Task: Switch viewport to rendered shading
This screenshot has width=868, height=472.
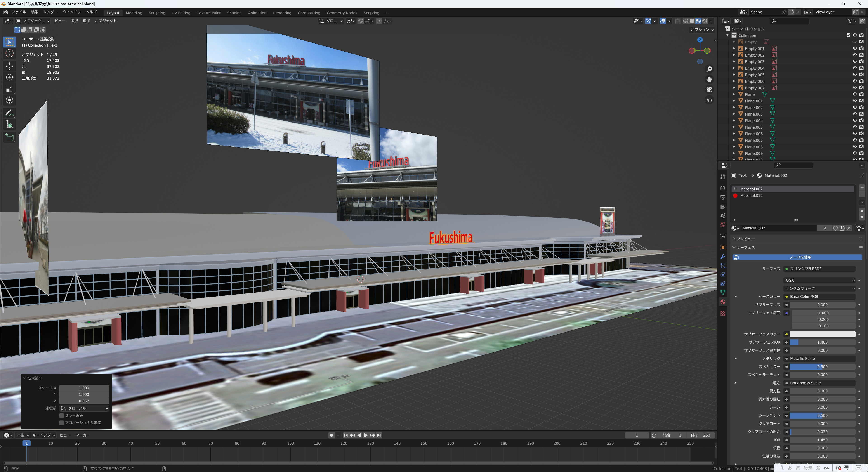Action: [705, 21]
